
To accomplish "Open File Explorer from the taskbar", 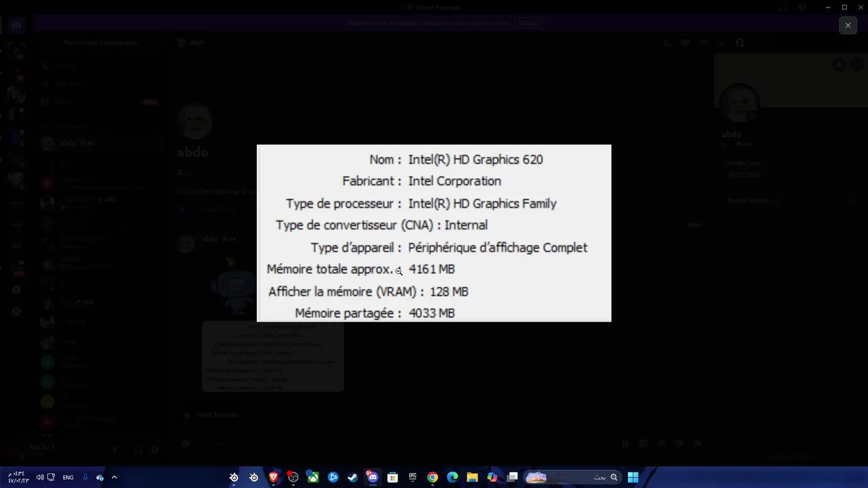I will point(472,477).
